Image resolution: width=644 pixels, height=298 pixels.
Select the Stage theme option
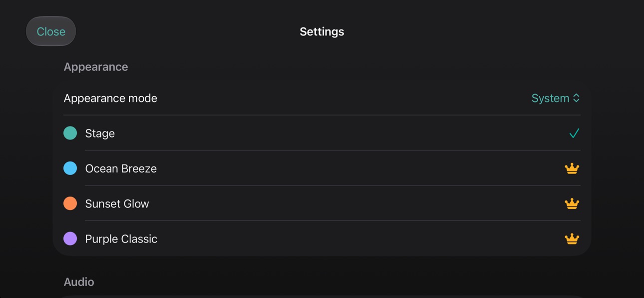pyautogui.click(x=322, y=133)
